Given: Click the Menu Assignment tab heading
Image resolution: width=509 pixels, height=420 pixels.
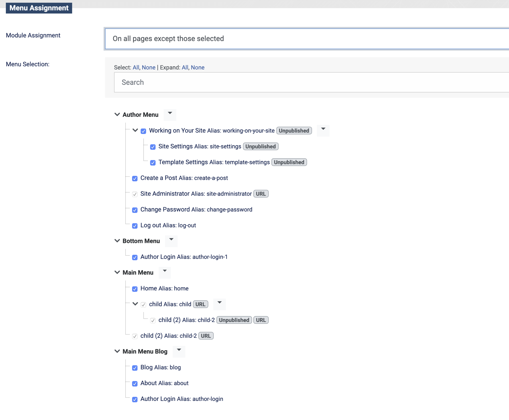Looking at the screenshot, I should 39,8.
